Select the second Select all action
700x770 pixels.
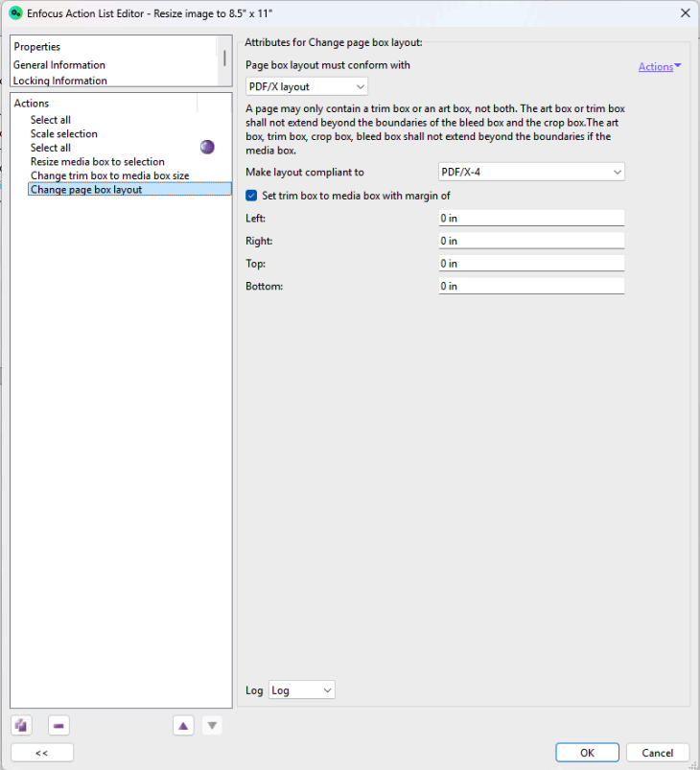tap(51, 148)
